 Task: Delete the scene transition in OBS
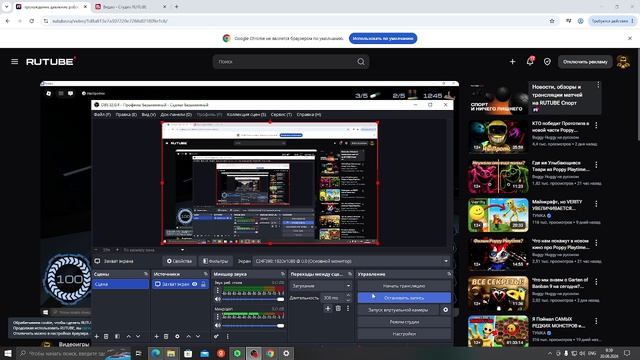338,309
